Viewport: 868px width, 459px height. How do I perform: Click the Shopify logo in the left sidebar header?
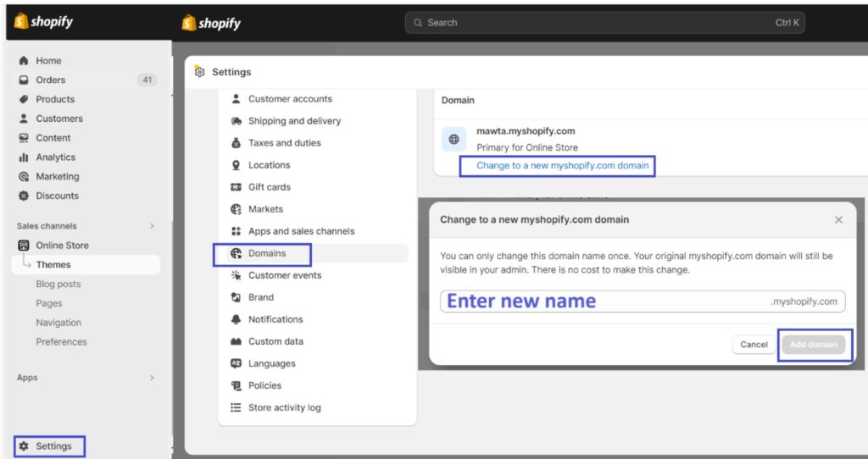[43, 21]
